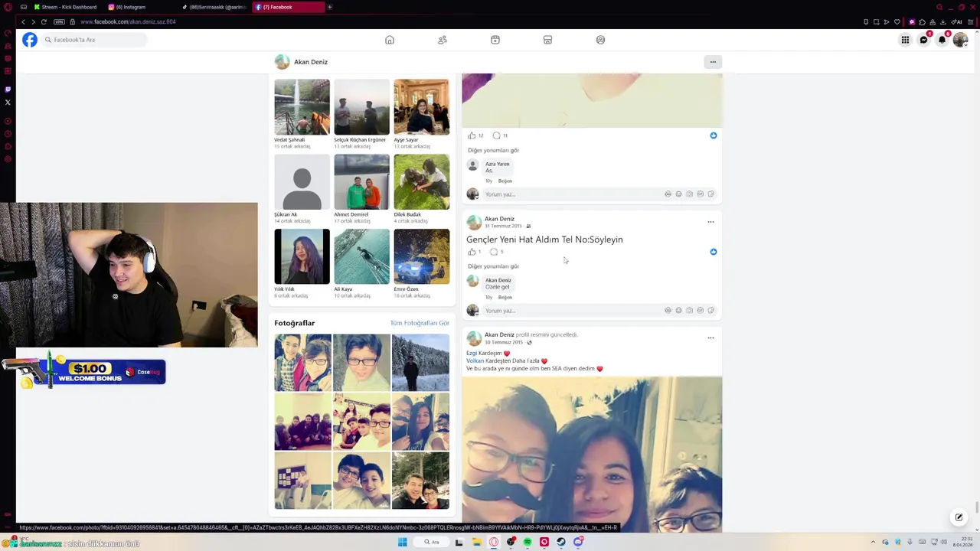The width and height of the screenshot is (980, 551).
Task: Click 'Beğen' under Akan Deniz's 'Özele gel' comment
Action: (x=505, y=297)
